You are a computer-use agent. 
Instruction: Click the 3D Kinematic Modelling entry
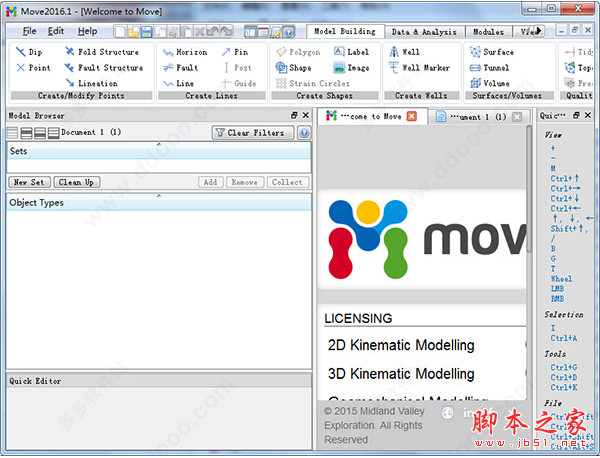[401, 374]
